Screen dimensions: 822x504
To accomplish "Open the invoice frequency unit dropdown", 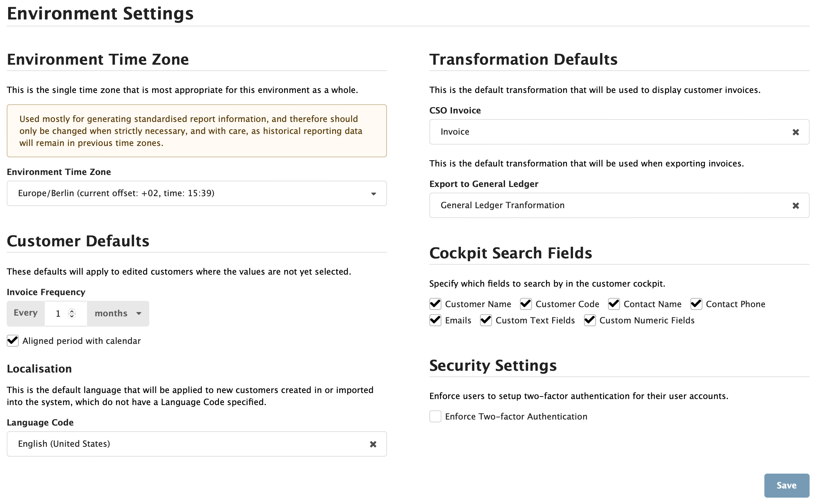I will 118,313.
